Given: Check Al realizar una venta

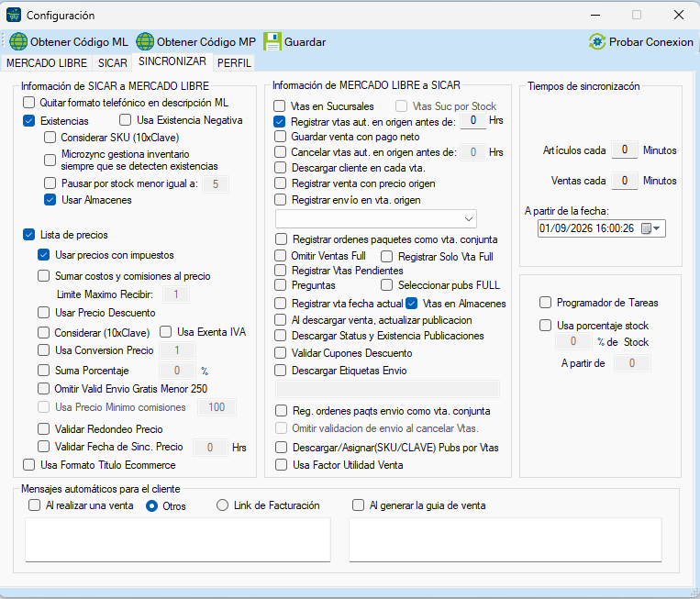Looking at the screenshot, I should pyautogui.click(x=34, y=505).
